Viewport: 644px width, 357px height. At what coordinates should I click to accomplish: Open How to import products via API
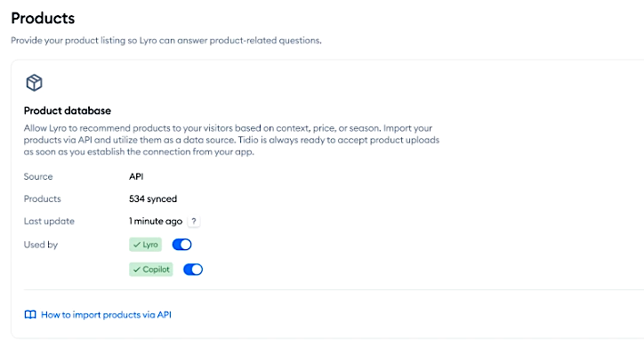click(106, 314)
